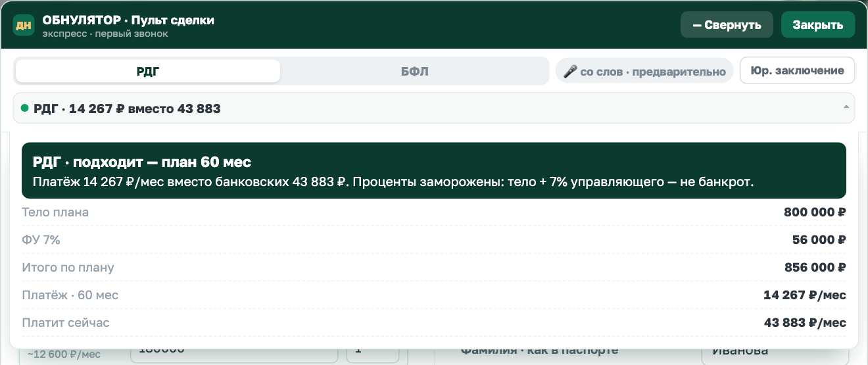
Task: Click the 856 000 ₽ total value
Action: pos(815,268)
